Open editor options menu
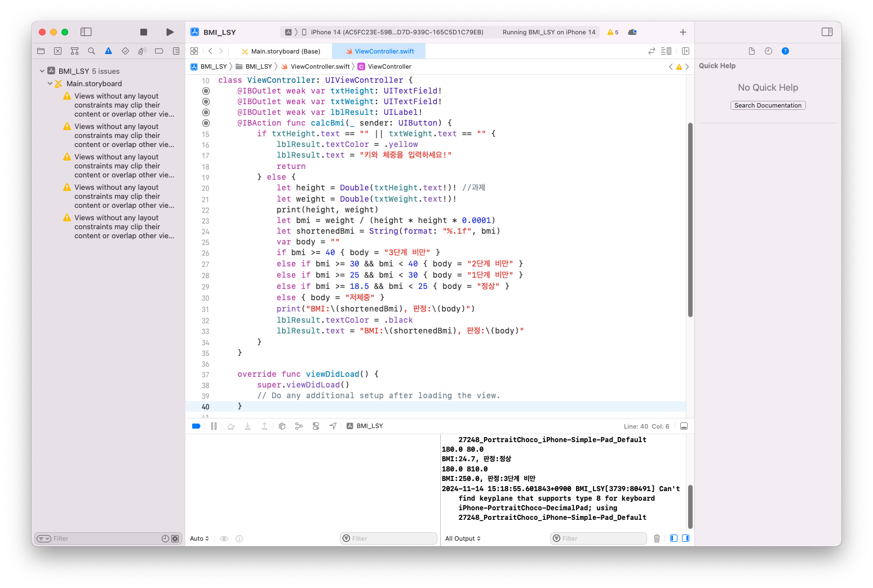This screenshot has width=873, height=588. (x=666, y=51)
